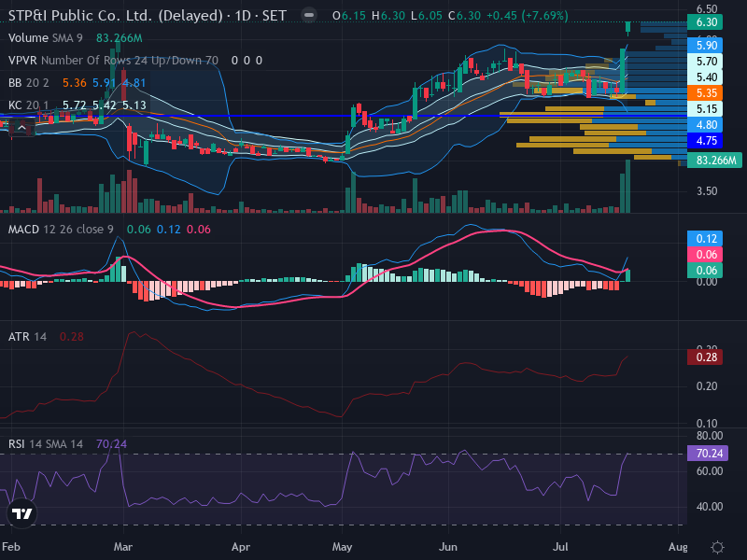Click the 5.15 price axis label
747x560 pixels.
tap(705, 108)
